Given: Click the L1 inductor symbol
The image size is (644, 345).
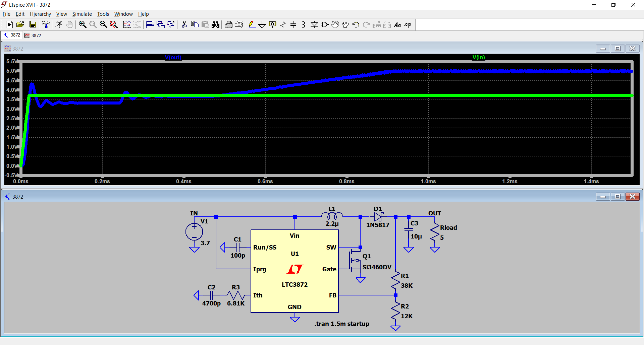Looking at the screenshot, I should pyautogui.click(x=332, y=216).
